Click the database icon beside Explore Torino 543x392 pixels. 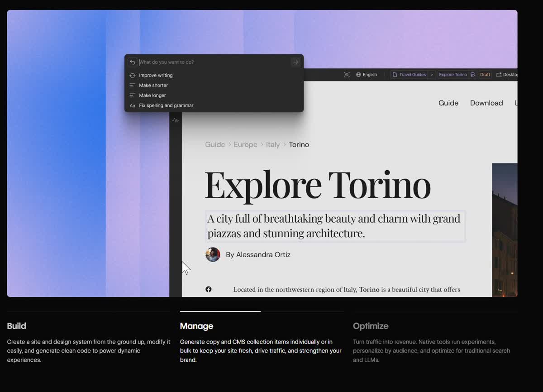[x=473, y=75]
